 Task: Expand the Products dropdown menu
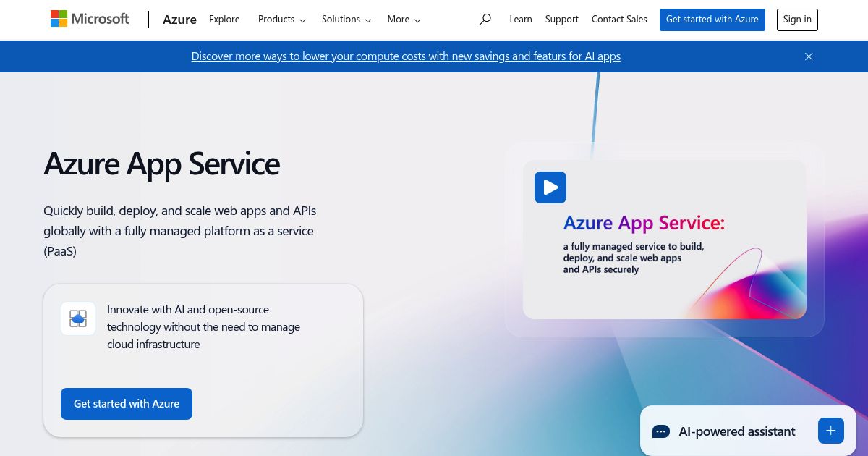point(281,20)
